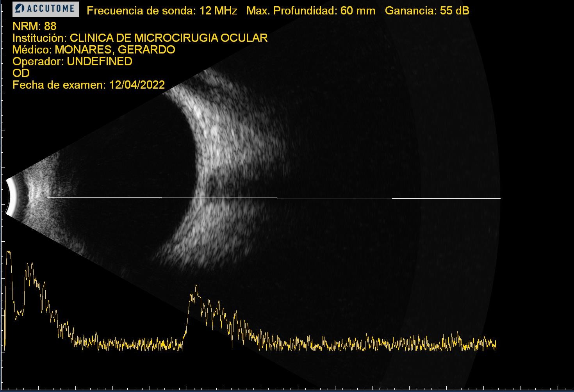Screen dimensions: 574x392
Task: Click the Accutome logo
Action: click(x=45, y=9)
